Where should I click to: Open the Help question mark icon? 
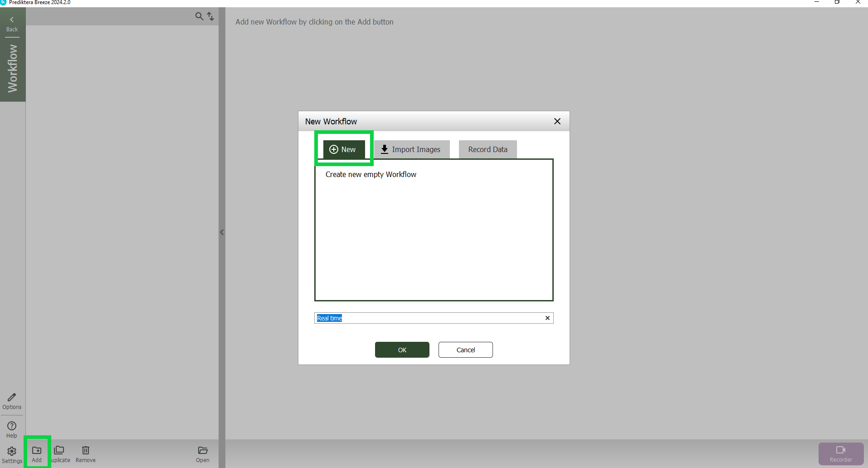click(x=12, y=426)
